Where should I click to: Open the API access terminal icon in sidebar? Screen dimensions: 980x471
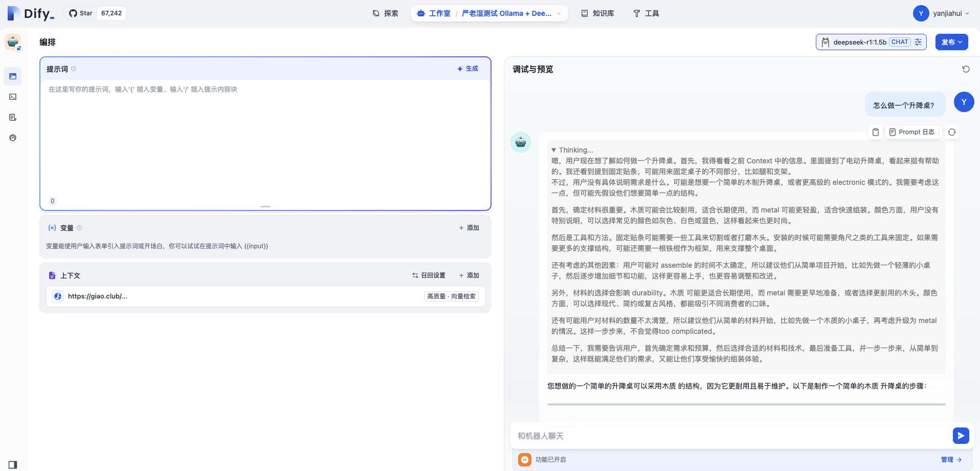point(13,97)
